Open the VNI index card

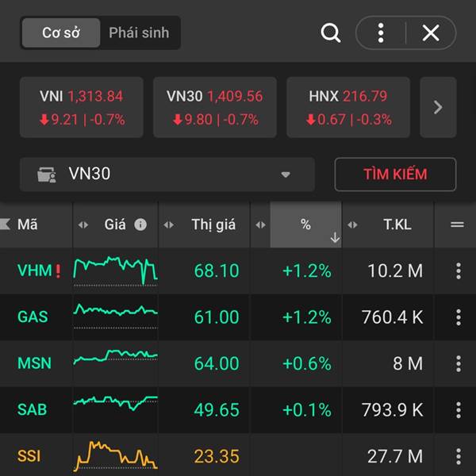(x=82, y=108)
